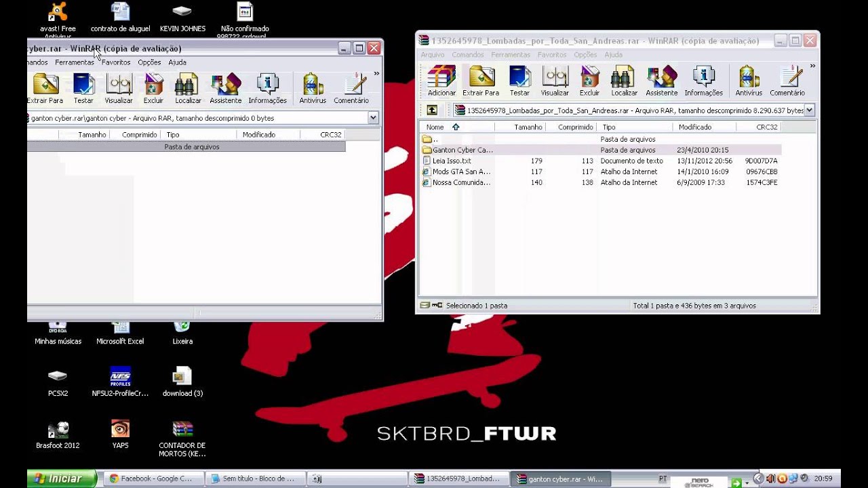Select the PCSX2 desktop icon

point(58,382)
